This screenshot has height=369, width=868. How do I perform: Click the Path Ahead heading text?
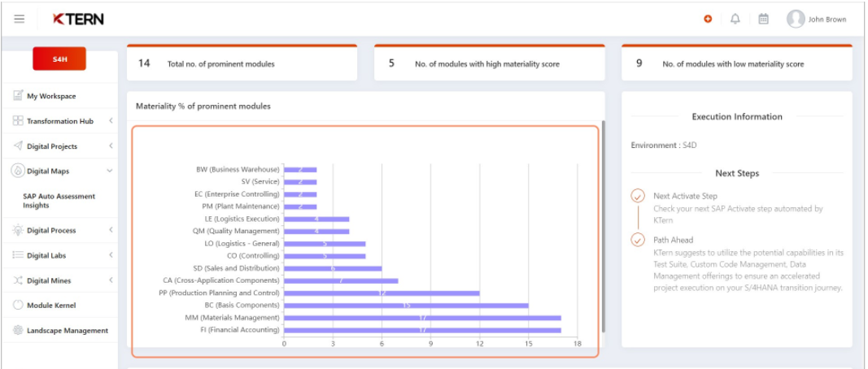point(673,240)
